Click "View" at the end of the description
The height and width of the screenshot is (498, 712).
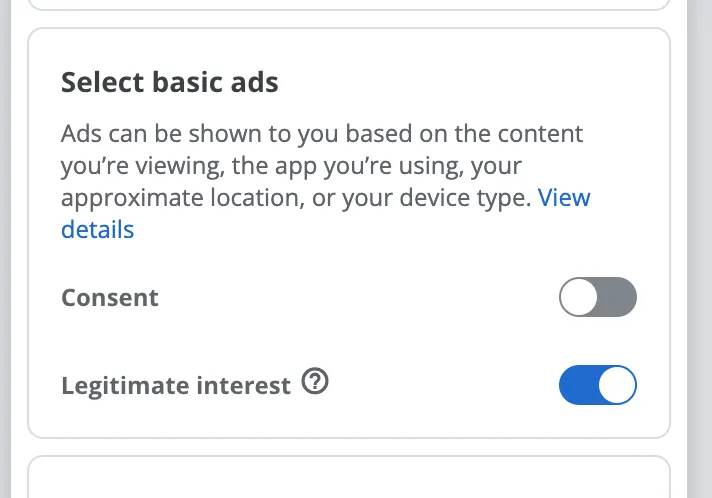pyautogui.click(x=564, y=198)
